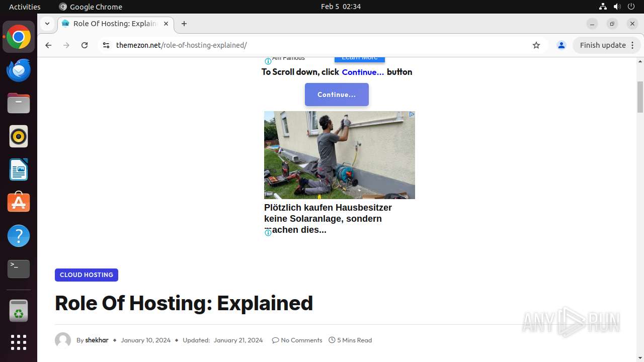Viewport: 644px width, 362px height.
Task: Click the page vertical scrollbar thumb
Action: click(640, 97)
